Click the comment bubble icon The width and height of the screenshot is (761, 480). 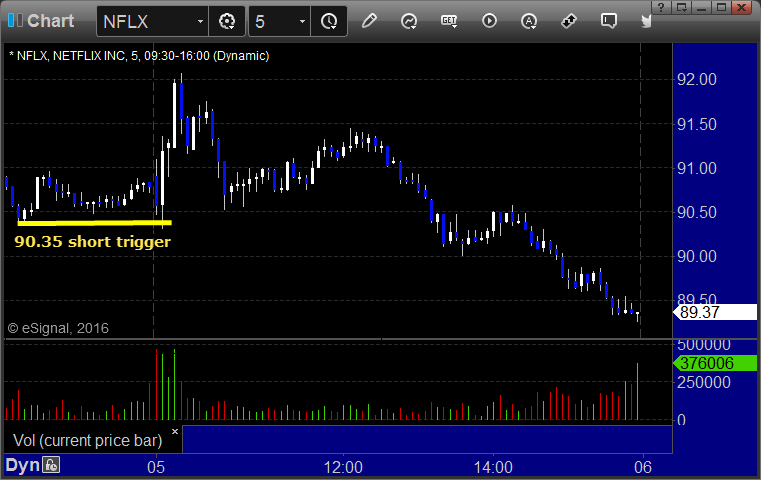(609, 21)
